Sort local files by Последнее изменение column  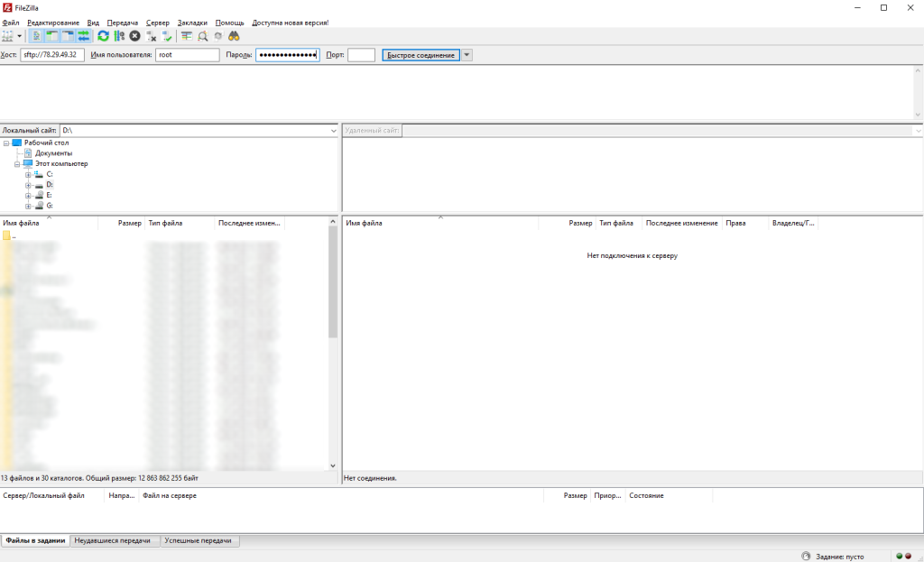tap(249, 224)
